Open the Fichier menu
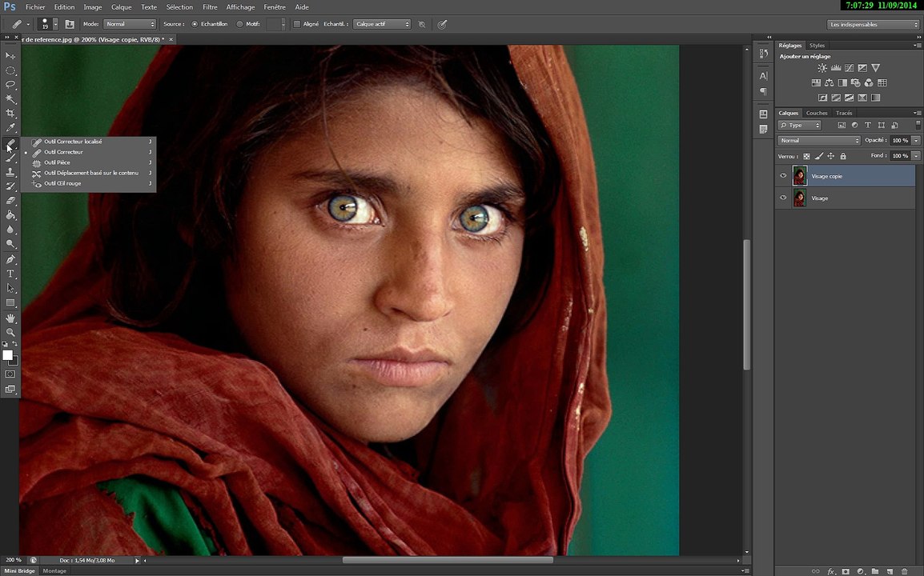 click(x=35, y=7)
